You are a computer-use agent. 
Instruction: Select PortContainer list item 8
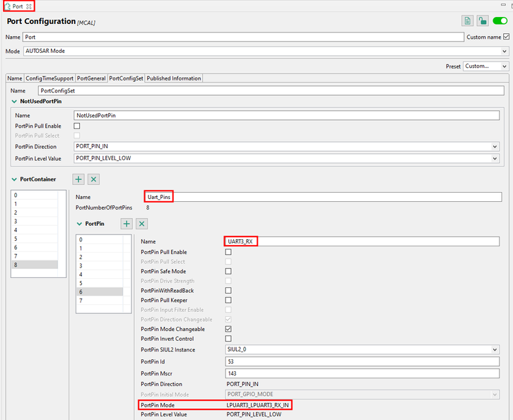pyautogui.click(x=35, y=265)
